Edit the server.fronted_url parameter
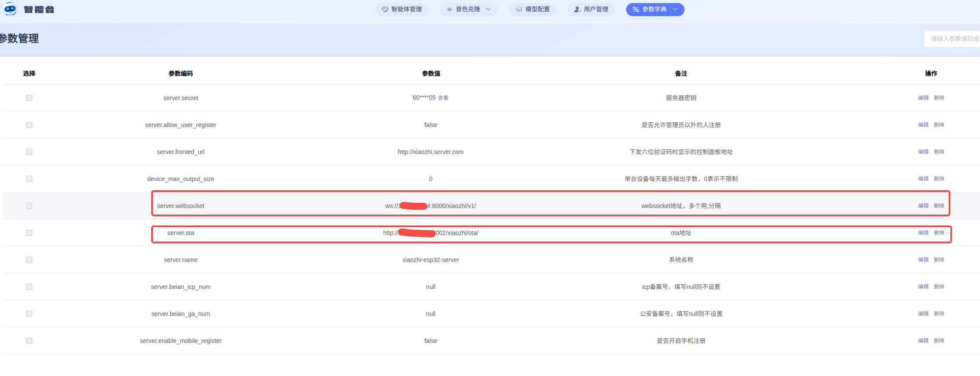 [x=923, y=152]
